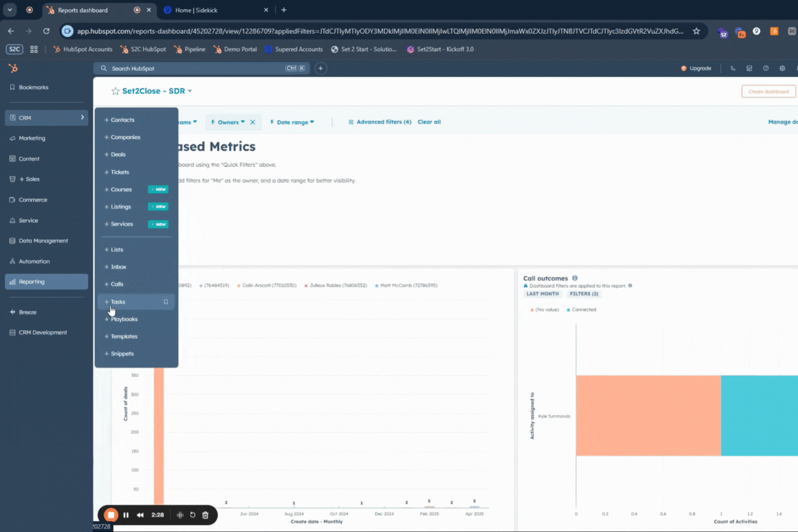Viewport: 798px width, 532px height.
Task: Click the help question mark icon
Action: point(765,68)
